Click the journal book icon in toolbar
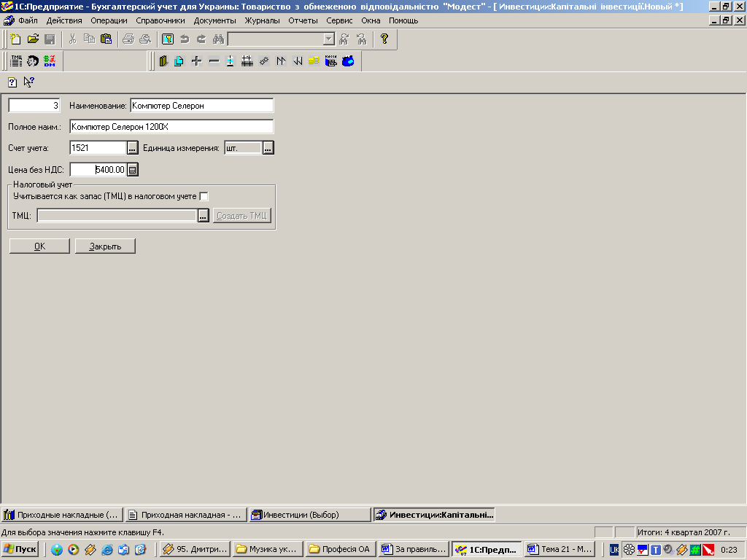Viewport: 747px width, 560px height. tap(163, 61)
